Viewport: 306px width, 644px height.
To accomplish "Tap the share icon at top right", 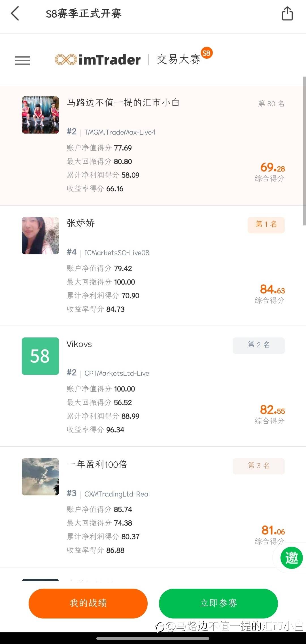I will [x=287, y=14].
